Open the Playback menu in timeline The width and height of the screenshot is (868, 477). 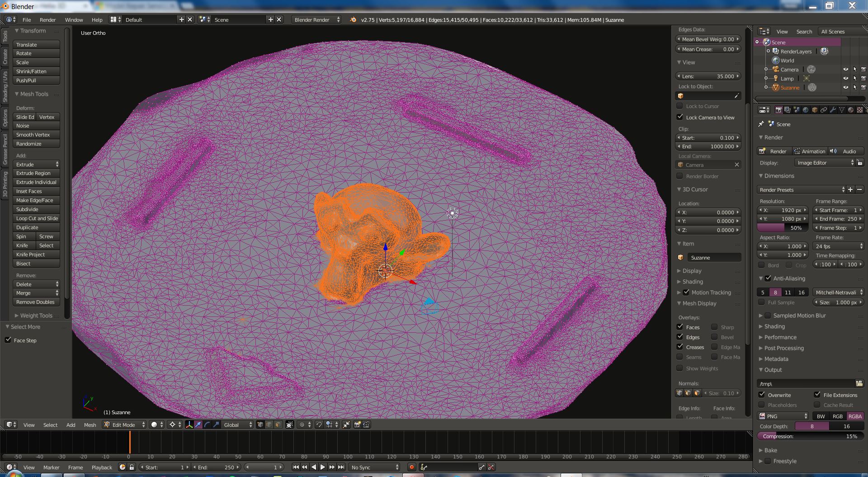point(102,467)
